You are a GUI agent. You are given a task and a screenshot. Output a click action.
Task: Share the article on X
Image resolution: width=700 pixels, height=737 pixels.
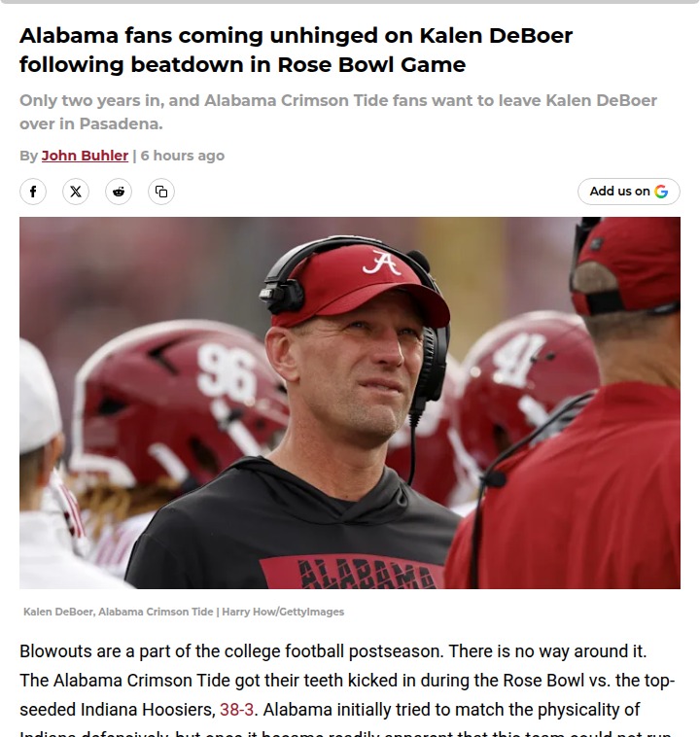tap(76, 192)
